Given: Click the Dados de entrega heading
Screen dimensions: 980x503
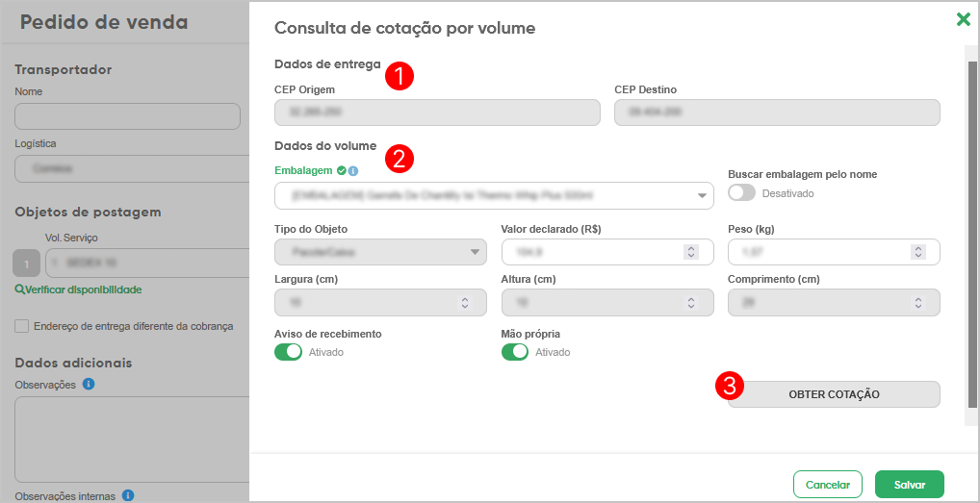Looking at the screenshot, I should click(327, 63).
